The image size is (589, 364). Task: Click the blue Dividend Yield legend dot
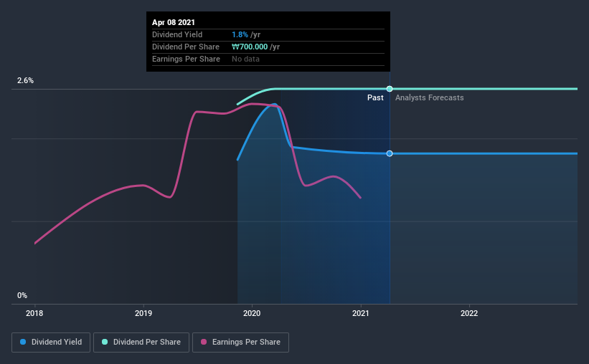pos(23,342)
